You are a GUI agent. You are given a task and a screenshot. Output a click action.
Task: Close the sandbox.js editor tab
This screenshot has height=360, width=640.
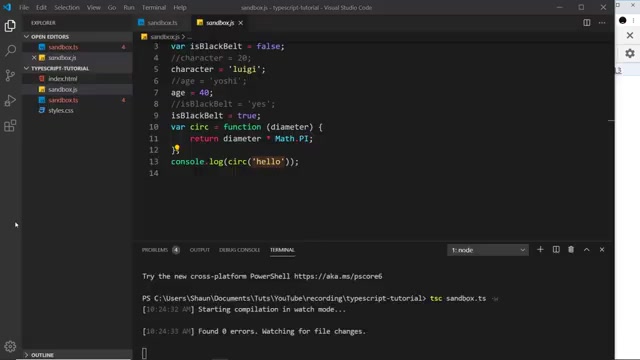(241, 23)
